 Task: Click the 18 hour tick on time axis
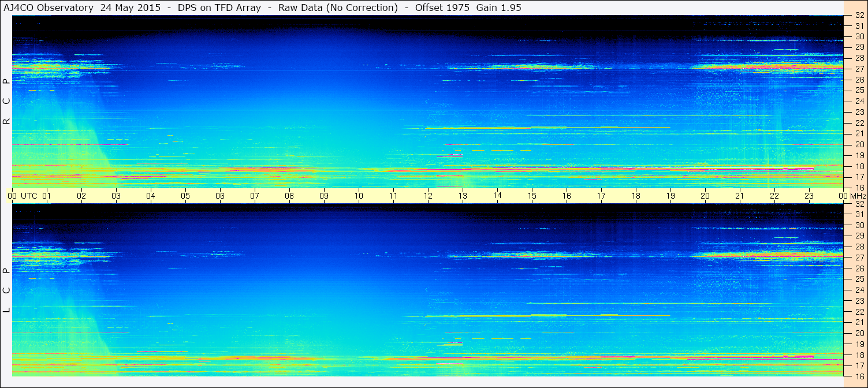[636, 196]
